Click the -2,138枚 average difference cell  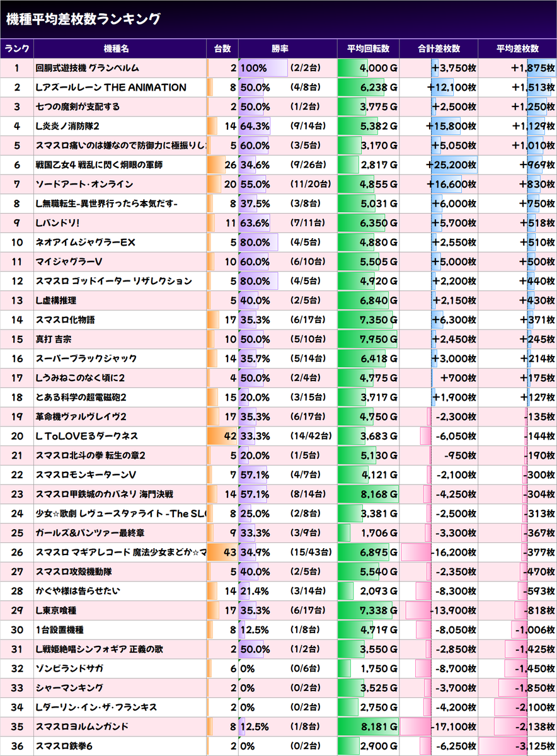point(517,726)
